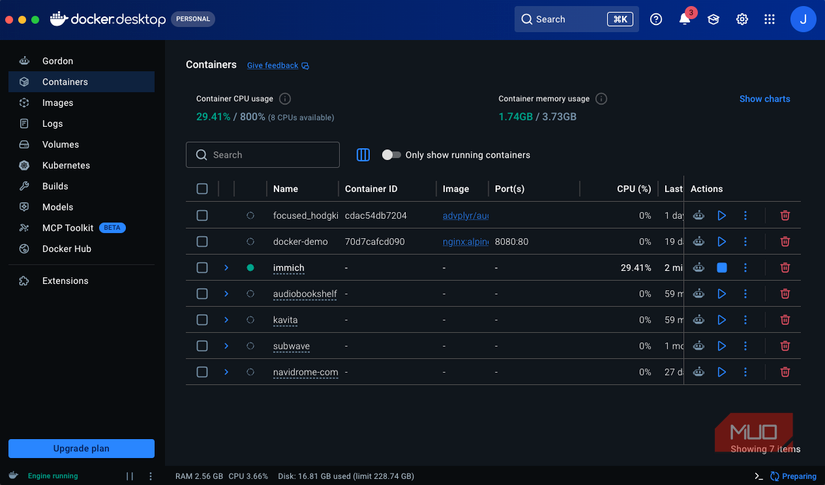
Task: Go to Images in the sidebar
Action: [x=82, y=103]
